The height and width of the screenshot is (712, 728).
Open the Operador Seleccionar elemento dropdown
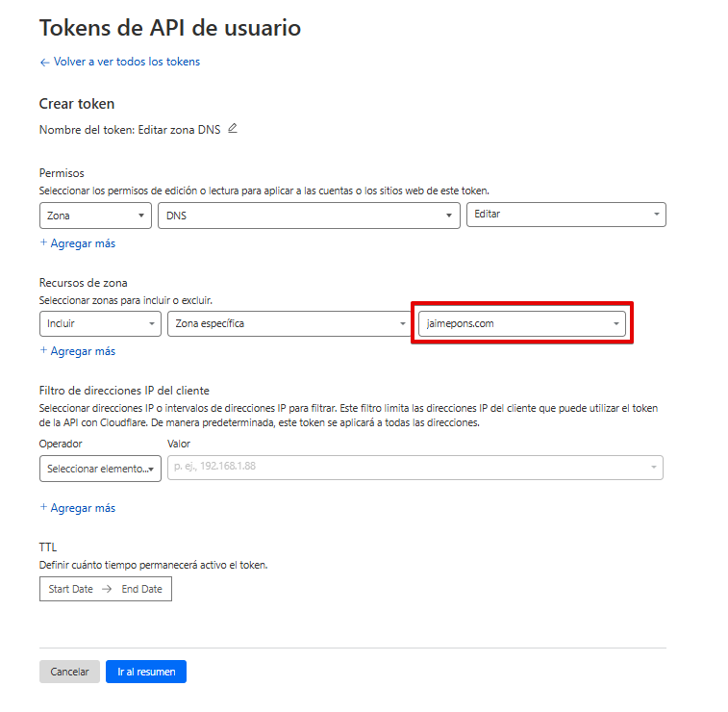(x=100, y=469)
